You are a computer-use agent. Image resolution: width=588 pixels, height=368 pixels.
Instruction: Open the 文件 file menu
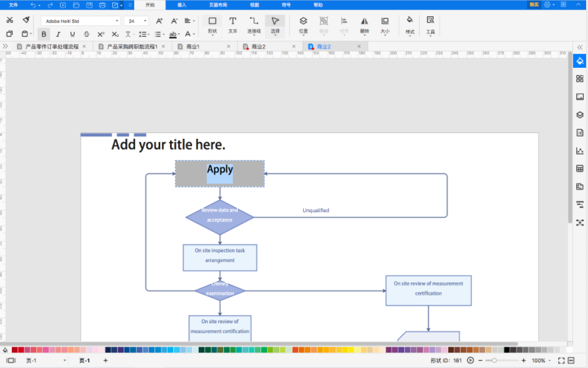[x=14, y=5]
